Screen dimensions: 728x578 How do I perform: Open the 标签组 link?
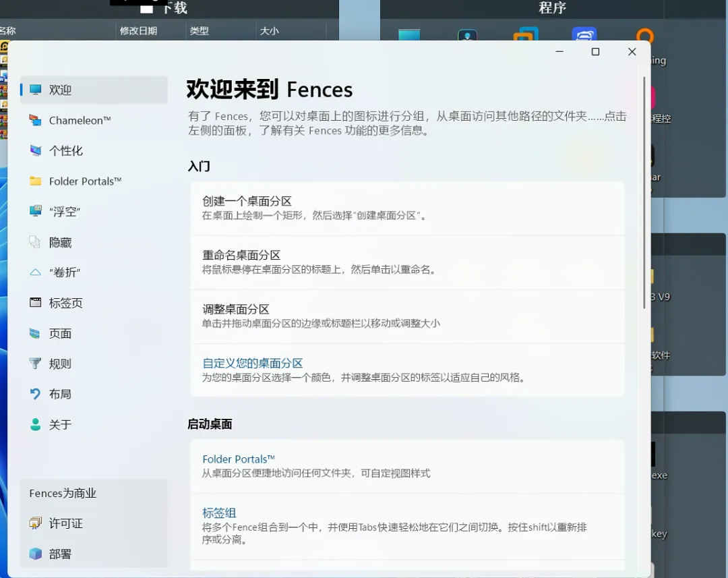tap(219, 513)
